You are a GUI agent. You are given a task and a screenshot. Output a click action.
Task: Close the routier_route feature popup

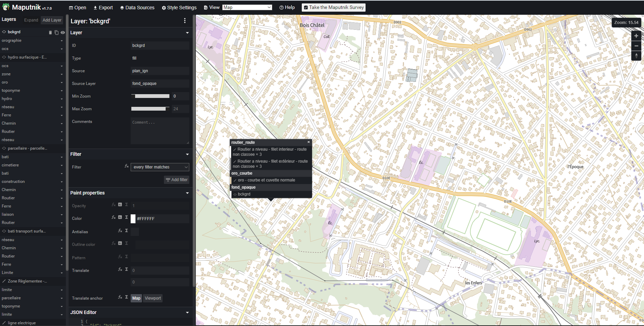309,142
